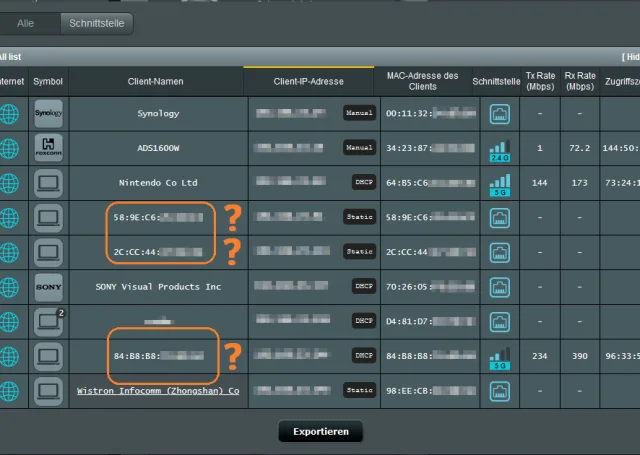The height and width of the screenshot is (455, 640).
Task: Sort by Client-IP-Adresse column header
Action: pyautogui.click(x=308, y=81)
